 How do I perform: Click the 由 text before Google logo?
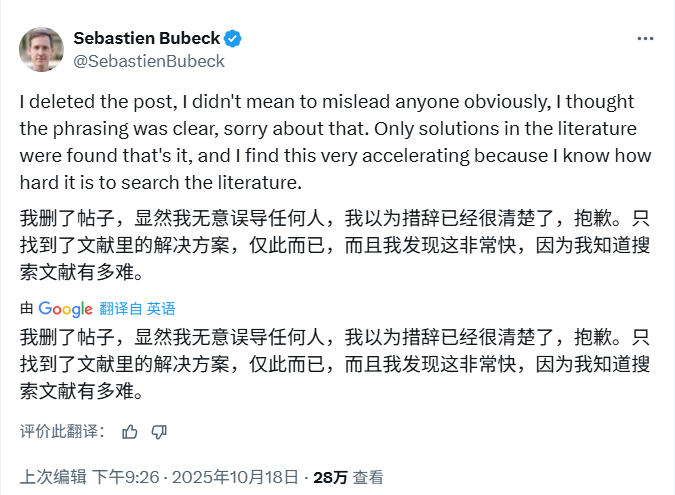pos(27,309)
